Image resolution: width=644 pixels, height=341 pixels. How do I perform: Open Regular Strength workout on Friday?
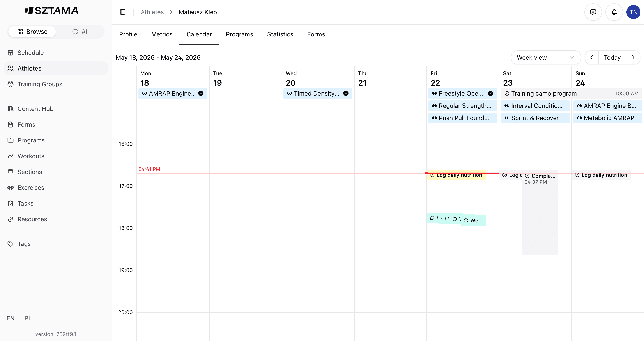pos(462,106)
